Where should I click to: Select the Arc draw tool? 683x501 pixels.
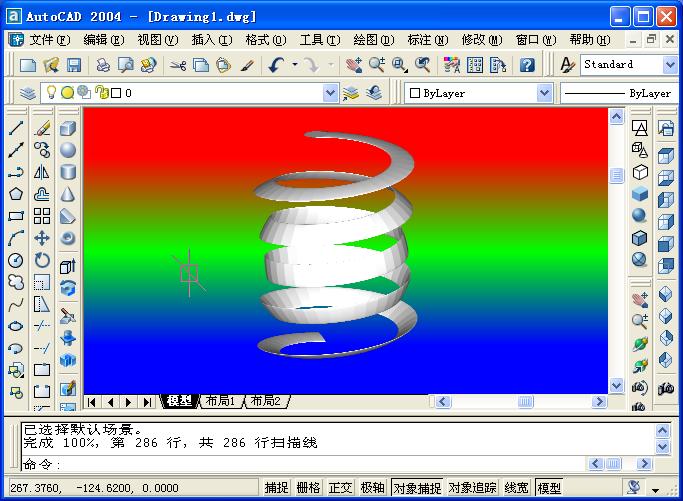pyautogui.click(x=16, y=238)
